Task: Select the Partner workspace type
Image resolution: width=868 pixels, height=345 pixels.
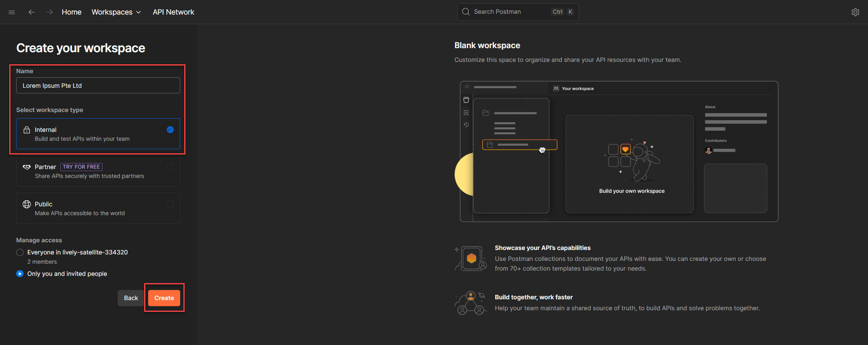Action: tap(98, 171)
